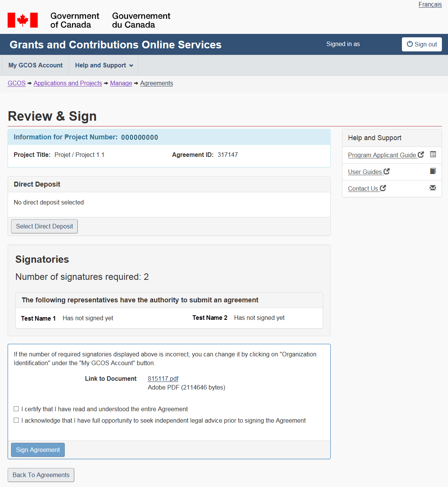448x487 pixels.
Task: Go to Applications and Projects breadcrumb
Action: click(x=68, y=83)
